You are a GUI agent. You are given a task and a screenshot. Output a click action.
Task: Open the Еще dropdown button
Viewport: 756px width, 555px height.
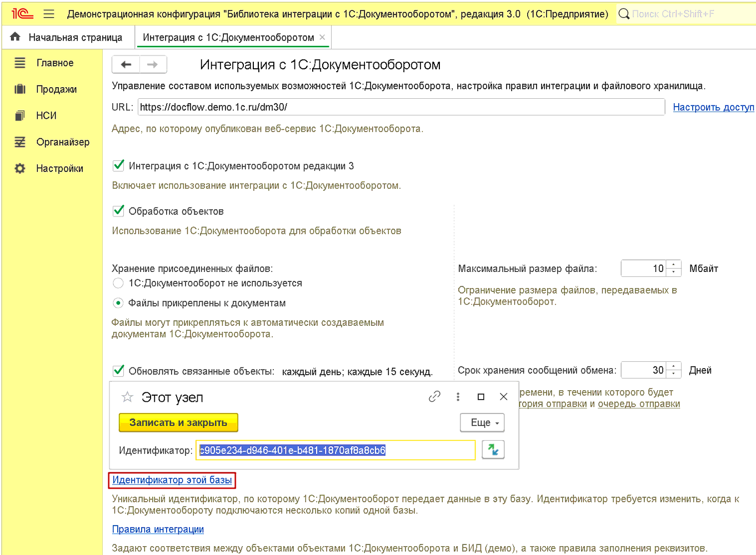[482, 422]
